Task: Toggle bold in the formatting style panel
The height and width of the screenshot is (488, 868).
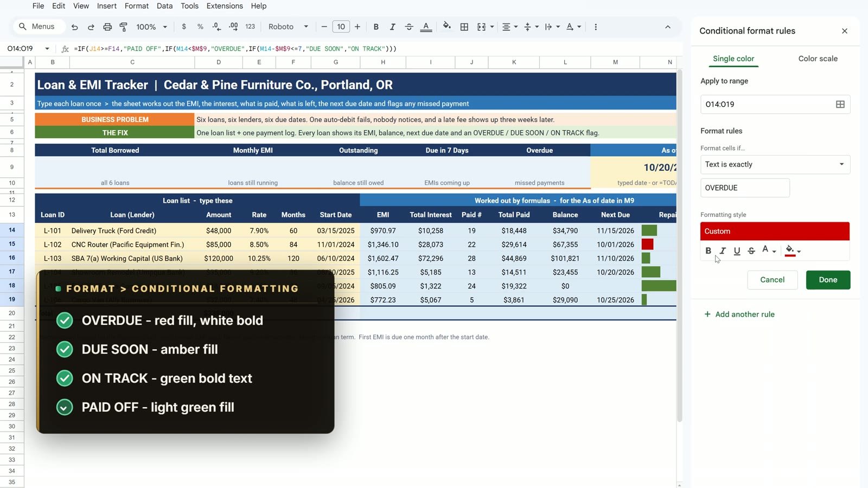Action: (x=708, y=251)
